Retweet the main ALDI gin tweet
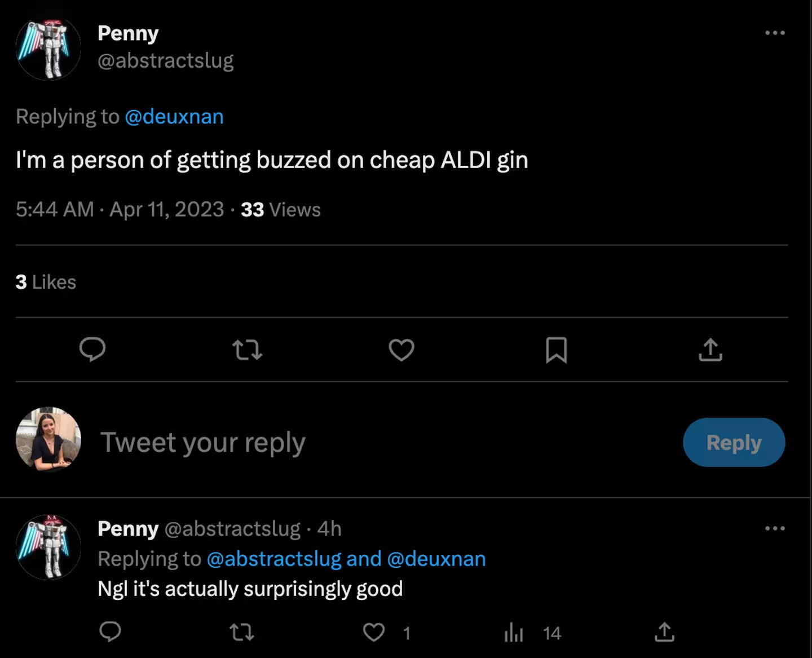Image resolution: width=812 pixels, height=658 pixels. tap(247, 350)
